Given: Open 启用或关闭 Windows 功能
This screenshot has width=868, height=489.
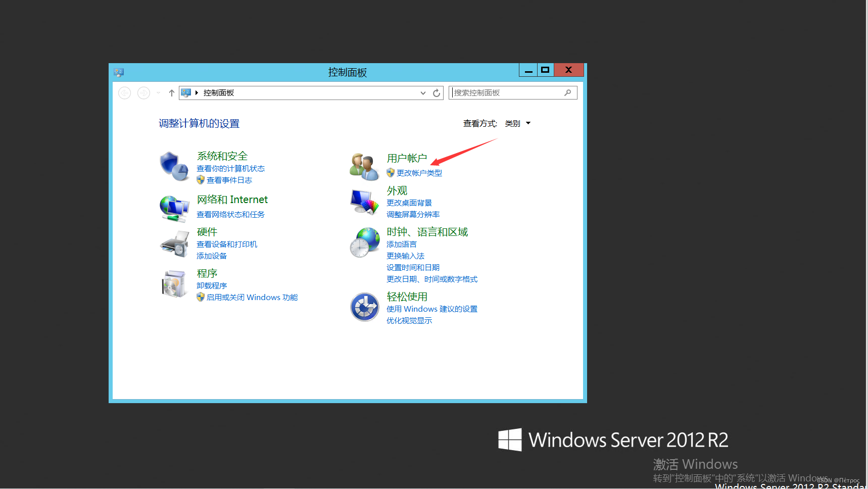Looking at the screenshot, I should (252, 297).
